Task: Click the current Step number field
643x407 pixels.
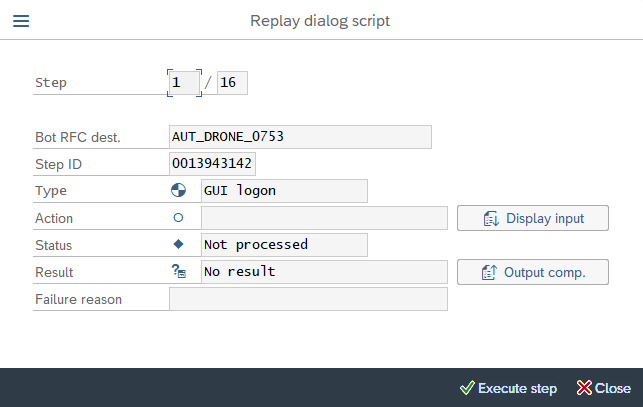Action: click(184, 83)
